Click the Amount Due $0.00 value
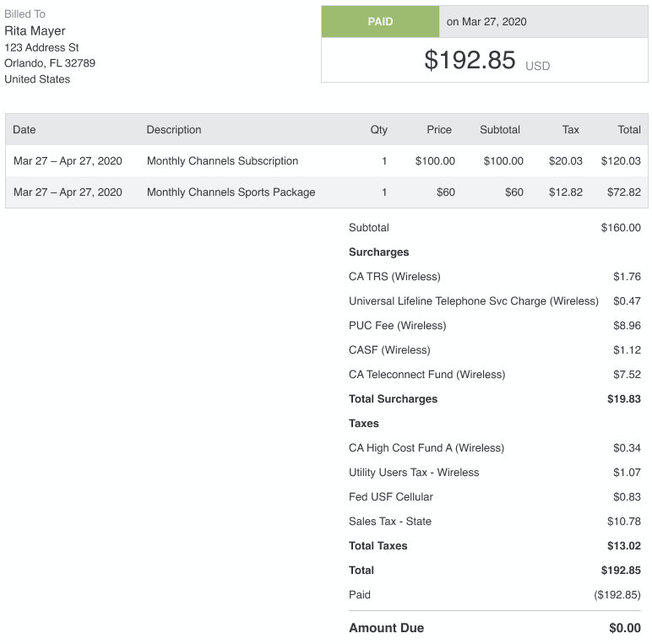 click(625, 628)
